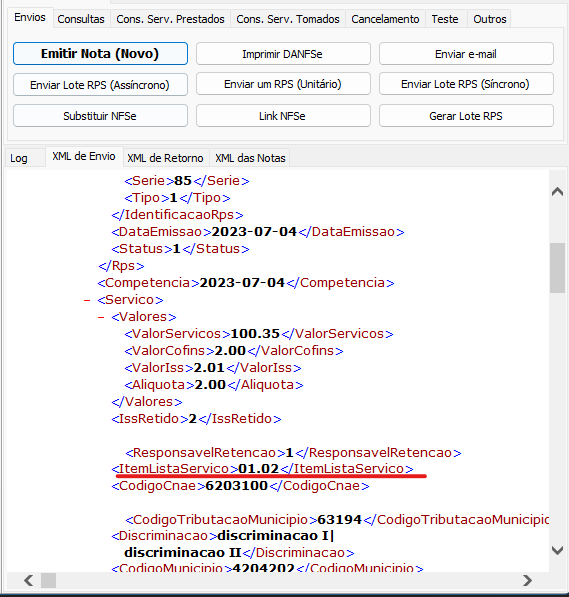
Task: Click Aliquota value 2.00
Action: coord(210,385)
